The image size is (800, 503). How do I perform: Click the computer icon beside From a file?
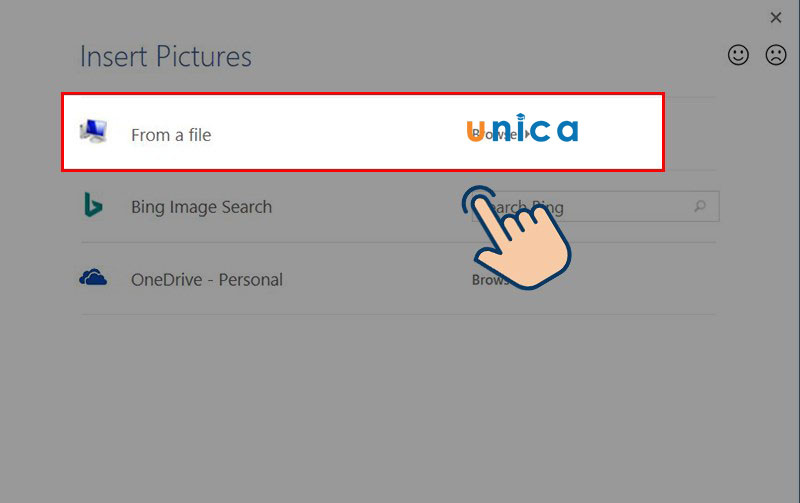pyautogui.click(x=95, y=132)
